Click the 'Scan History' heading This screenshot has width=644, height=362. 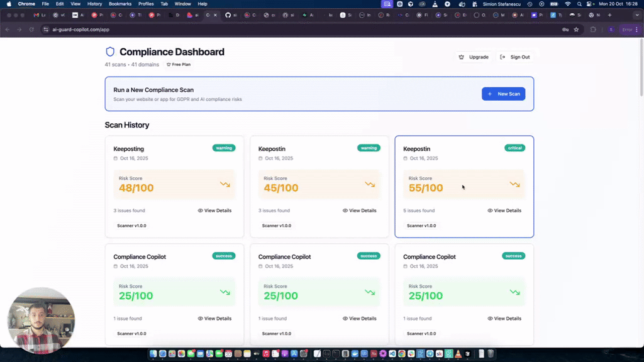point(127,125)
